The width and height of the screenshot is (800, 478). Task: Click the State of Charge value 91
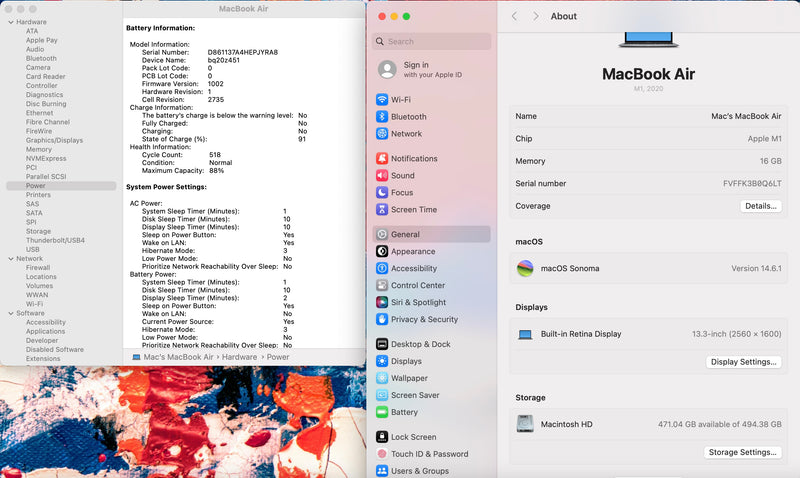point(302,139)
